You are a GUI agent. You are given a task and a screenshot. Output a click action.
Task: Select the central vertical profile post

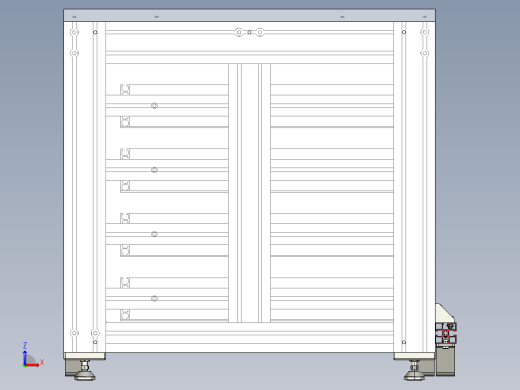coord(249,193)
